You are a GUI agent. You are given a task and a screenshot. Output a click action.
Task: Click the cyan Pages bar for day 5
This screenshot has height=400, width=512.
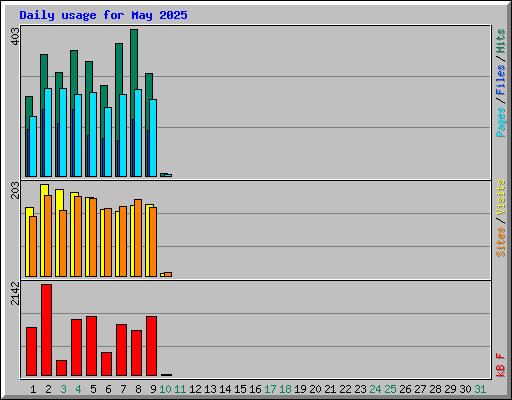coord(93,134)
